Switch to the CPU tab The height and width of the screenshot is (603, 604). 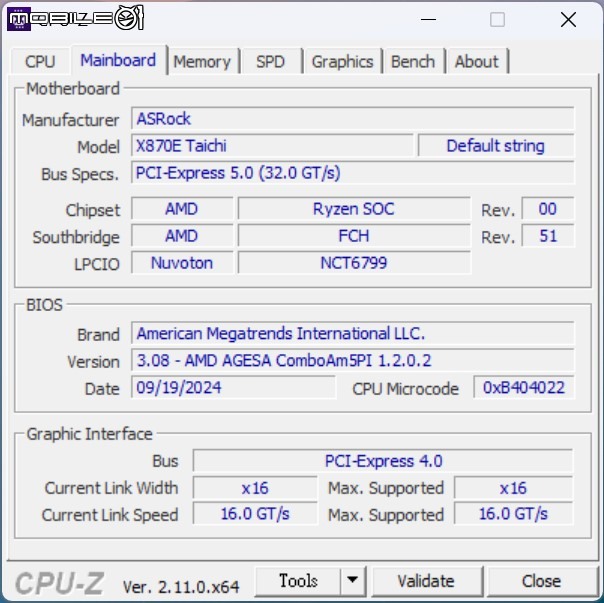pos(40,61)
